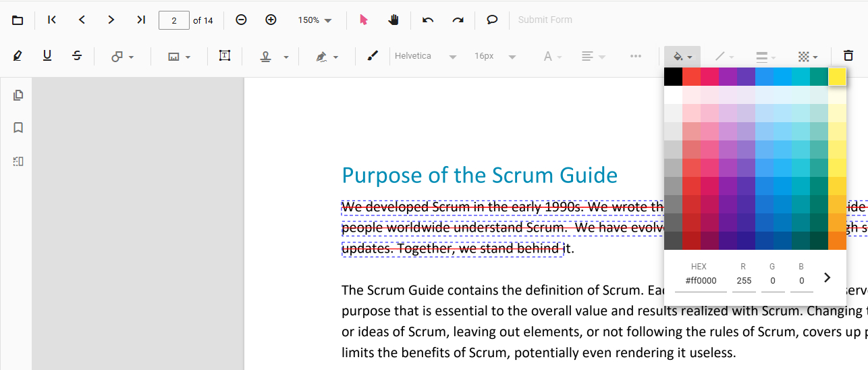Go to the first page
The height and width of the screenshot is (370, 868).
tap(52, 20)
